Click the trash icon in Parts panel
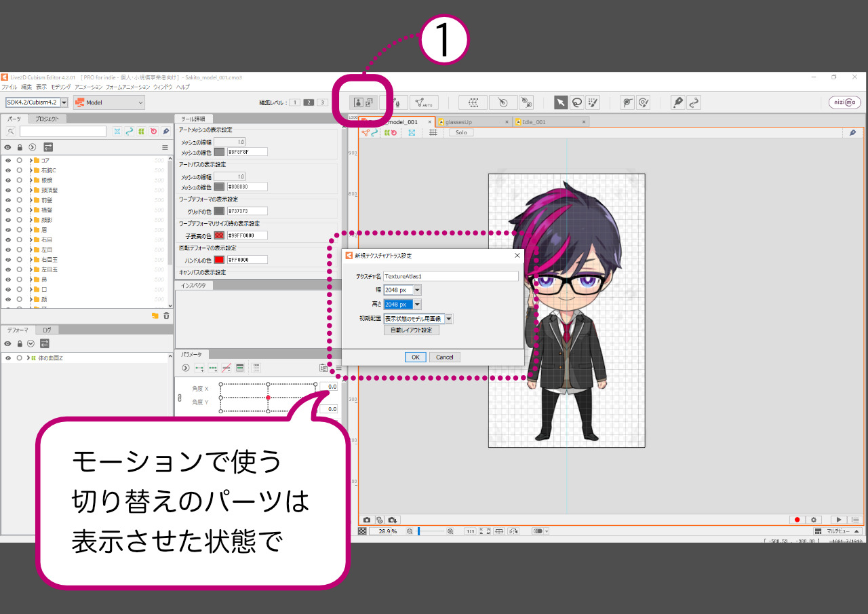Viewport: 868px width, 614px height. pyautogui.click(x=166, y=315)
